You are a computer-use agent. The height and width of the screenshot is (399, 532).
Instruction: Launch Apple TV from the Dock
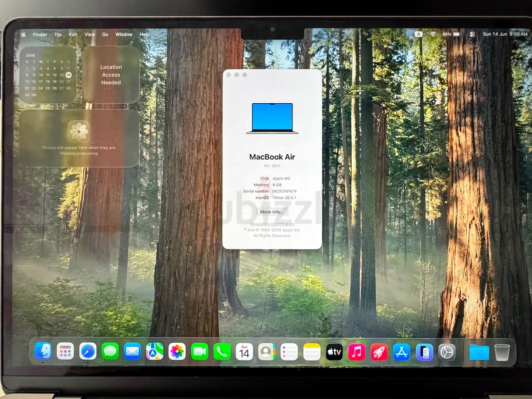pos(334,352)
